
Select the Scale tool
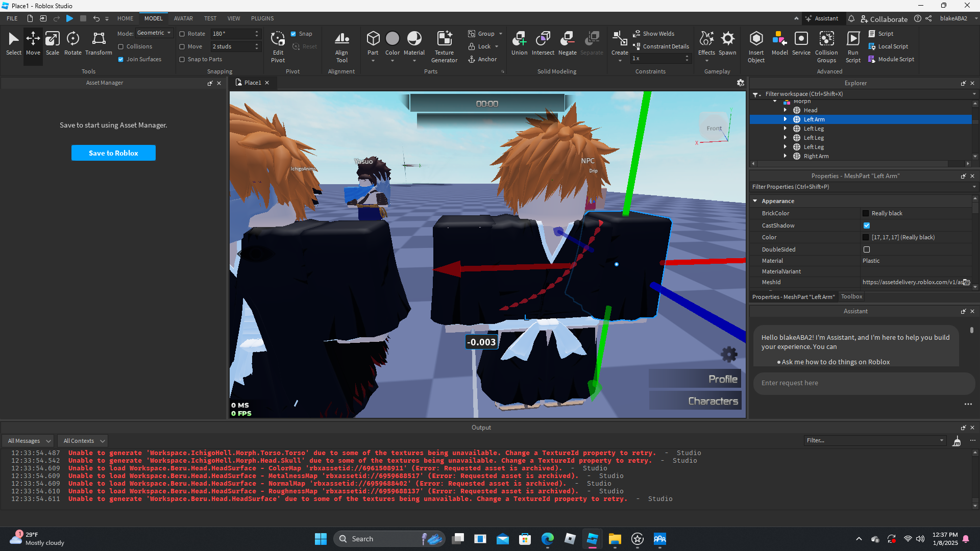coord(52,43)
